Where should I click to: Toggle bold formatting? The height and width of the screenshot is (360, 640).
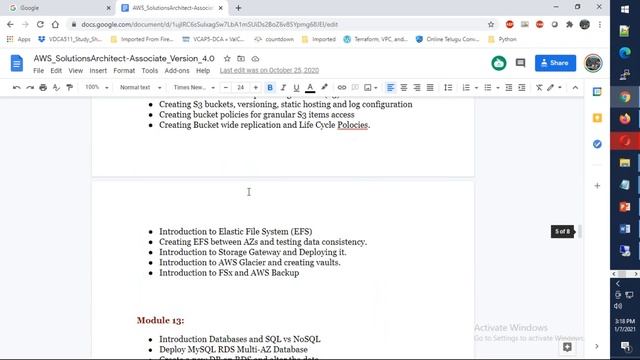[270, 87]
